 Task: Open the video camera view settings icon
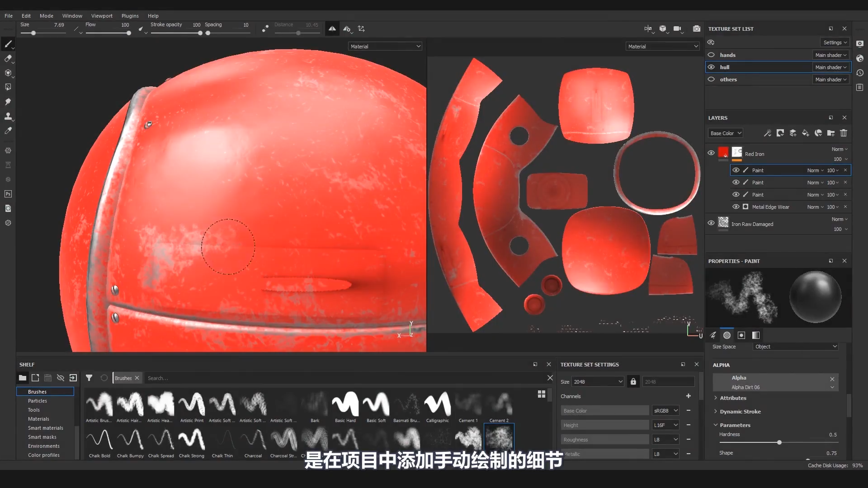(677, 28)
